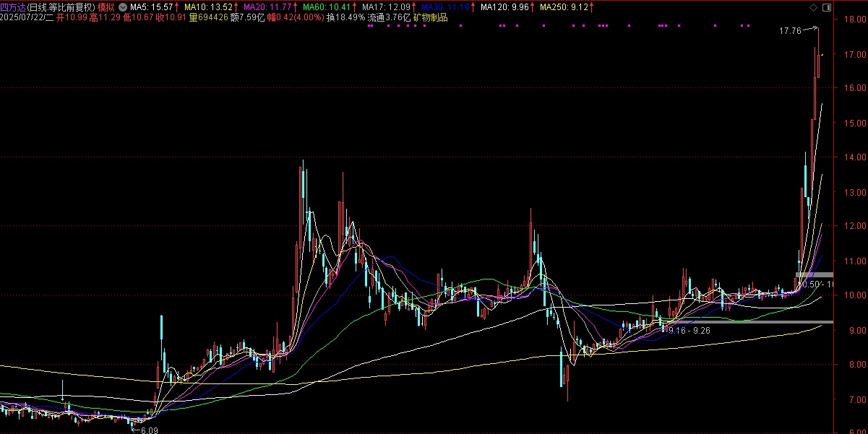Viewport: 868px width, 434px height.
Task: Click the high price 高11.29 value
Action: point(105,17)
